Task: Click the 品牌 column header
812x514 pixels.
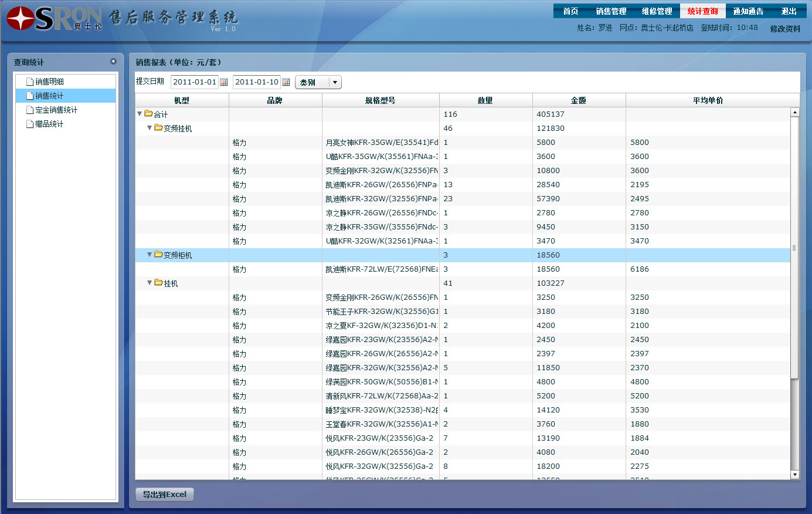Action: coord(275,100)
